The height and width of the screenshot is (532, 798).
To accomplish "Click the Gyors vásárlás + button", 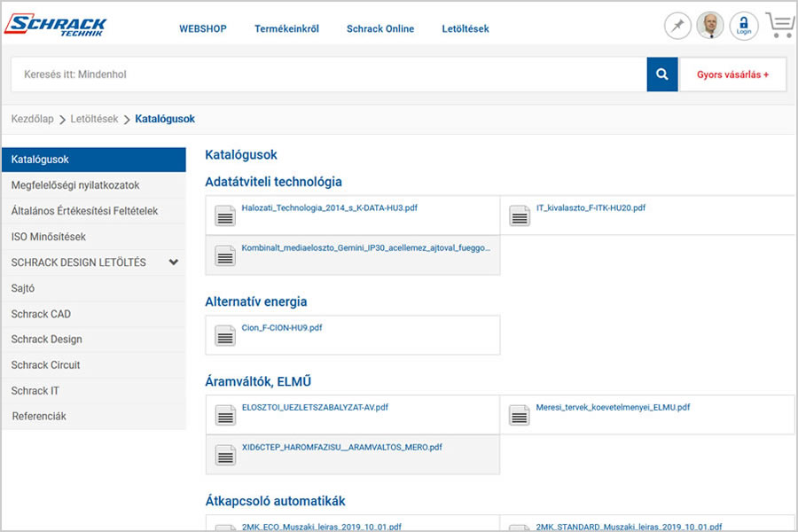I will (x=732, y=74).
